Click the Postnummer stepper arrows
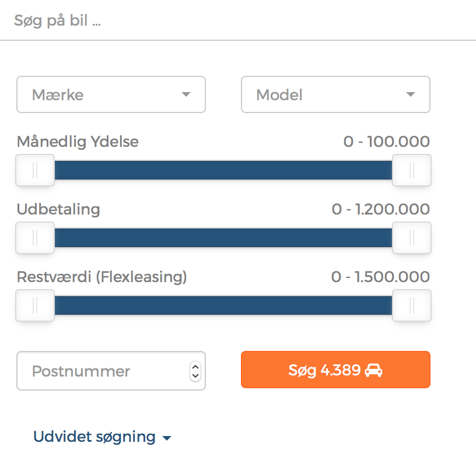Image resolution: width=476 pixels, height=464 pixels. click(x=195, y=371)
